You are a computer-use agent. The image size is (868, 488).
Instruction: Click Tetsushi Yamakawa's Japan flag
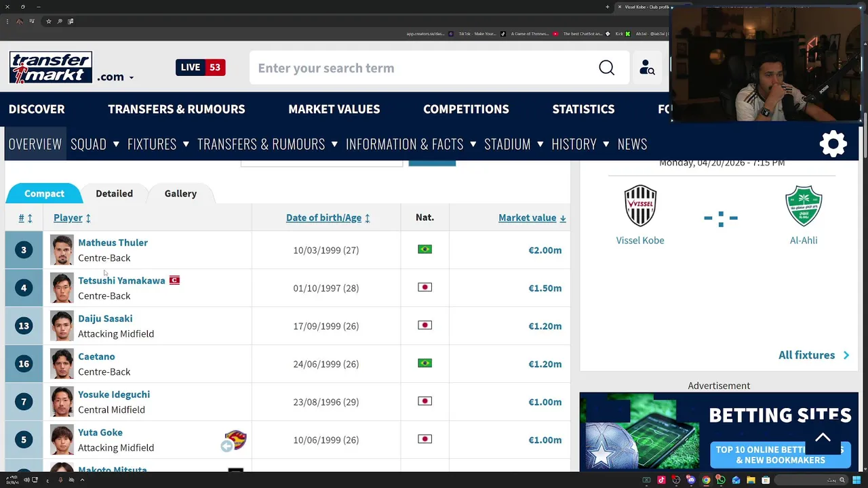(425, 287)
